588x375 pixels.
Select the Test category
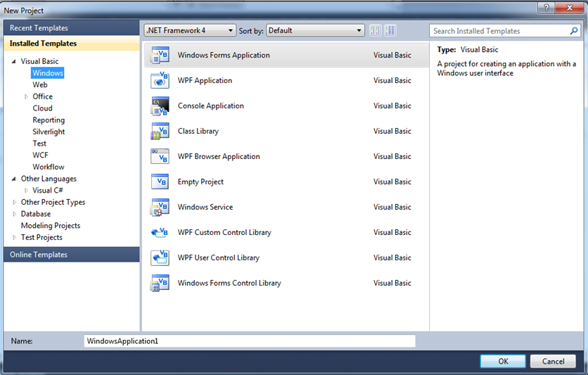click(x=39, y=144)
